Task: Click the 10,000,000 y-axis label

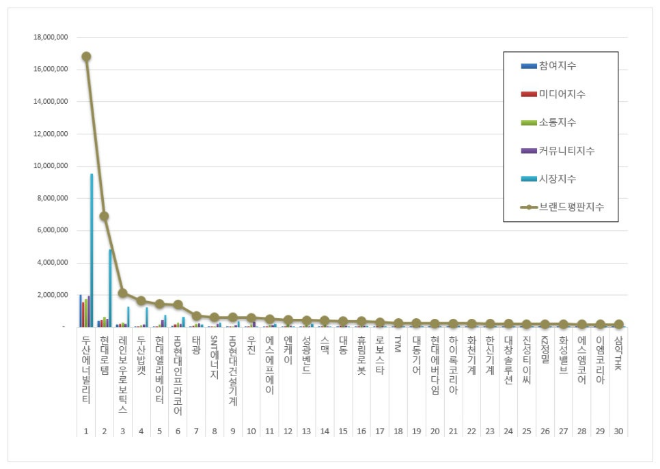Action: (49, 166)
